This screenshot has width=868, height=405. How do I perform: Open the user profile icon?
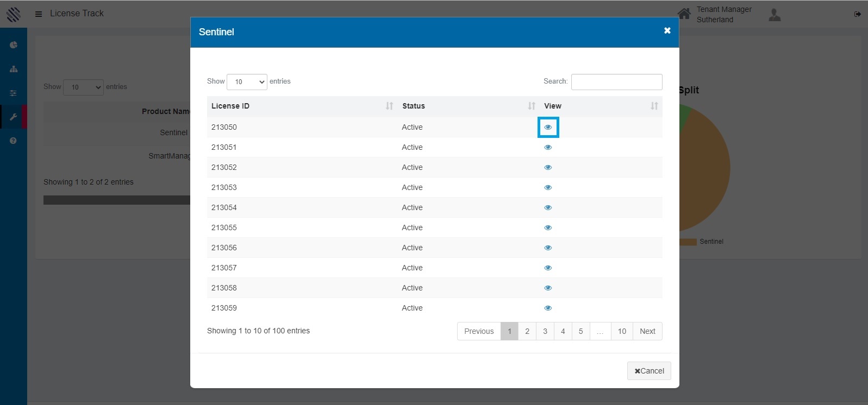[x=775, y=15]
